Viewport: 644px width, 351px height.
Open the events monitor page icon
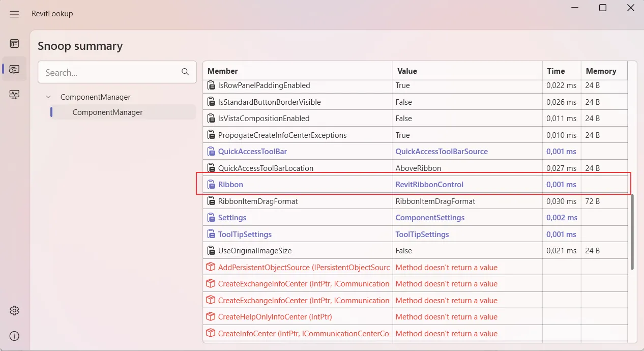[x=14, y=94]
